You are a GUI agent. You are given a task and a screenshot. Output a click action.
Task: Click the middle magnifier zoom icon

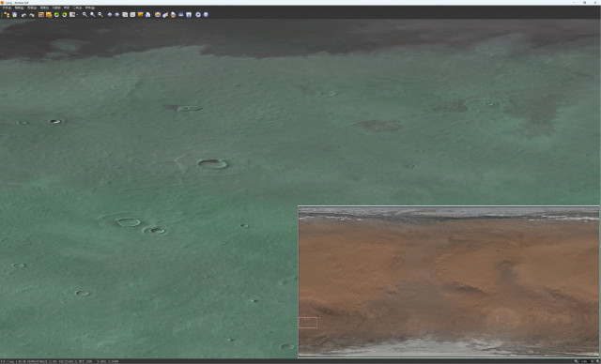[x=92, y=15]
